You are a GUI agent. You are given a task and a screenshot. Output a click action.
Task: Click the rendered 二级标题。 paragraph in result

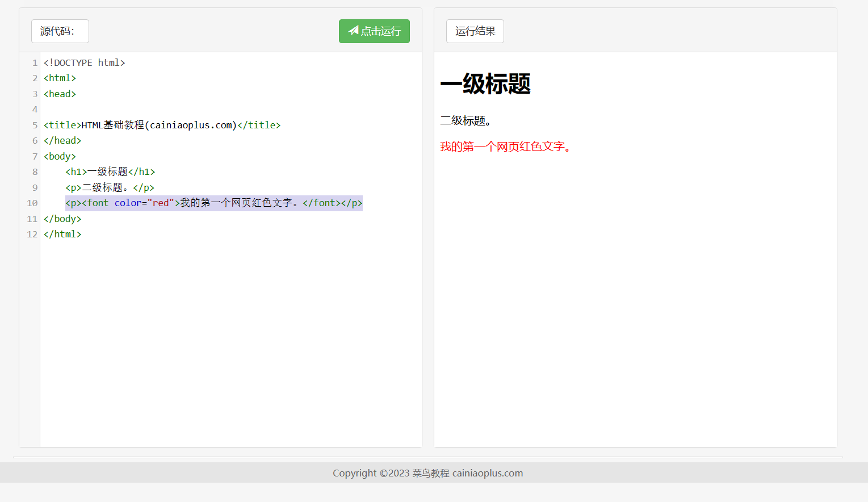click(466, 120)
